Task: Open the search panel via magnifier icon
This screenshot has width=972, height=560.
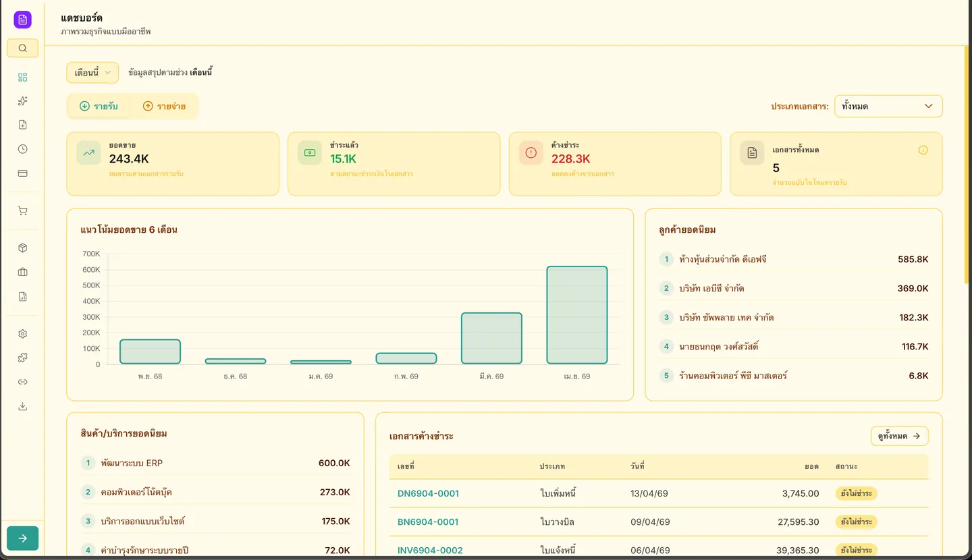Action: pyautogui.click(x=22, y=48)
